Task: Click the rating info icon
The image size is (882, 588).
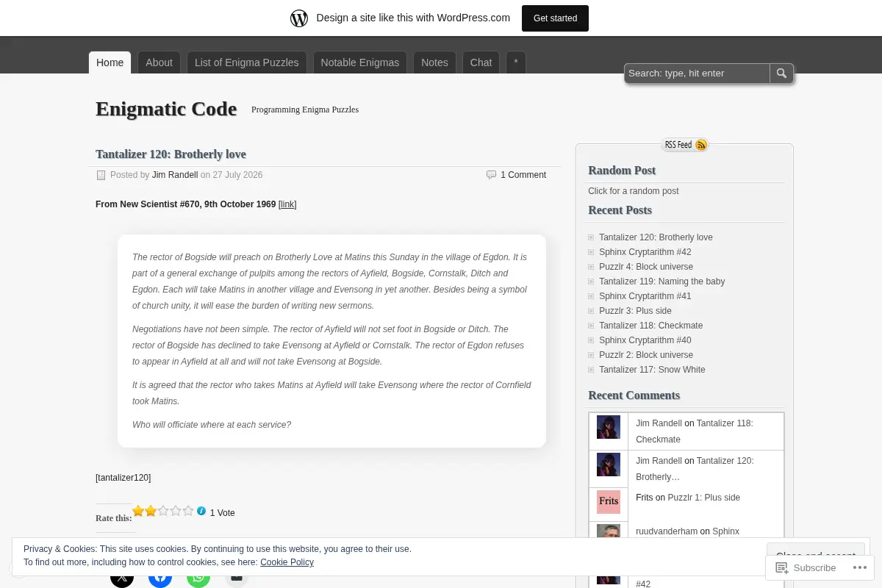Action: (201, 511)
